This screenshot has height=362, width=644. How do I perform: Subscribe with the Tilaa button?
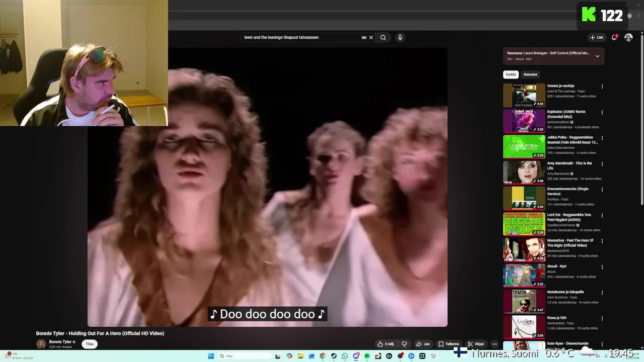point(90,344)
